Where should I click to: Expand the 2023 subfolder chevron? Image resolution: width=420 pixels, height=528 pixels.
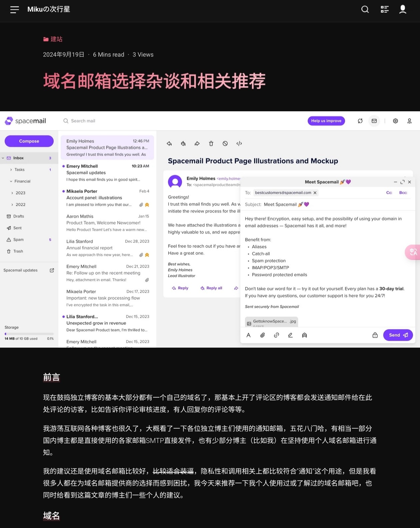(12, 193)
